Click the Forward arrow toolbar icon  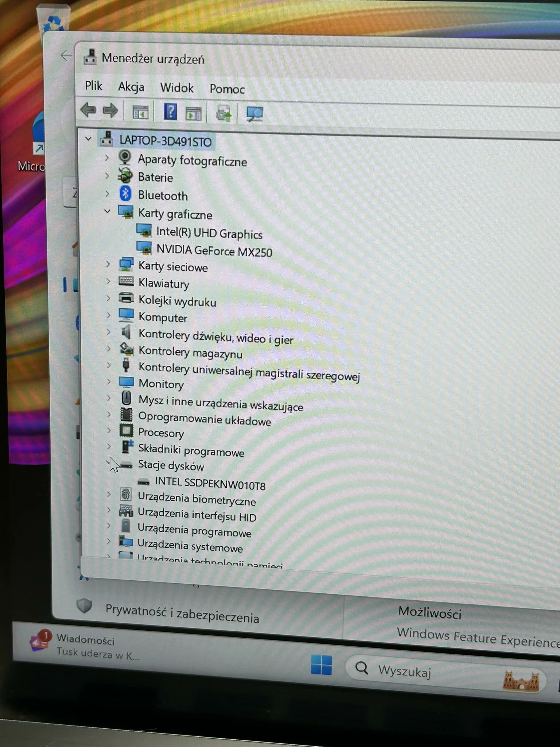coord(110,111)
